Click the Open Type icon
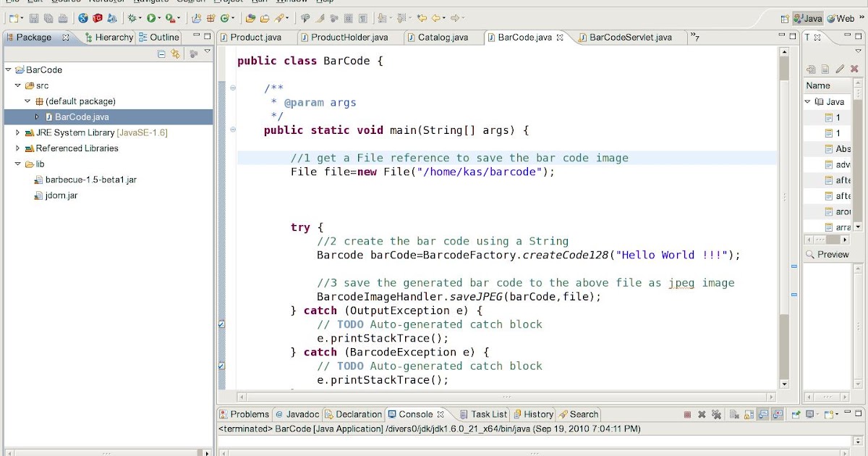 pyautogui.click(x=250, y=18)
